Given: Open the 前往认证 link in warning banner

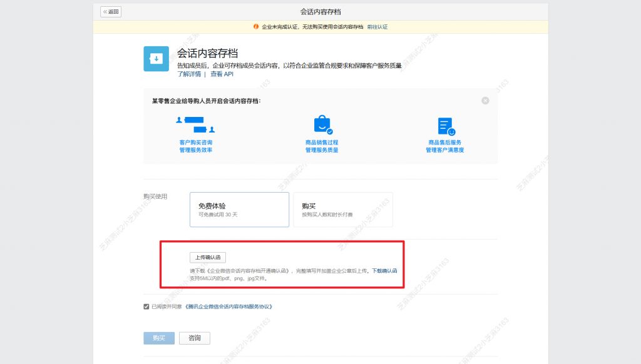Looking at the screenshot, I should [x=377, y=27].
